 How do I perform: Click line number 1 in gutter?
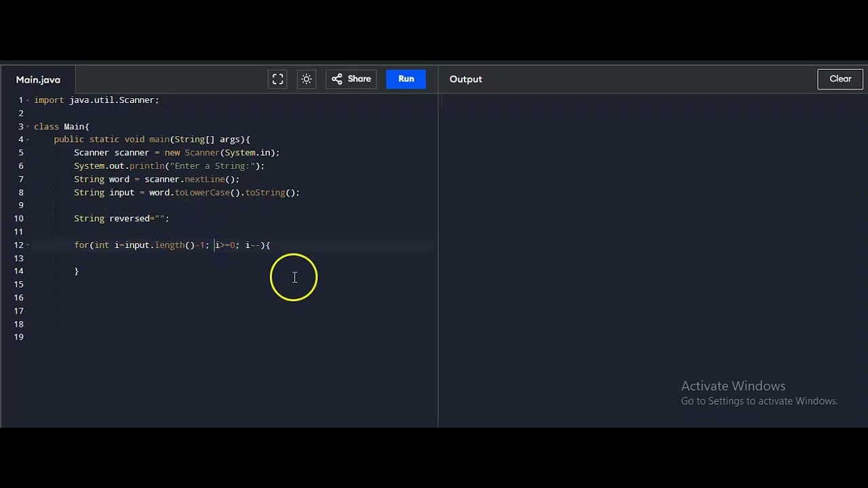20,100
